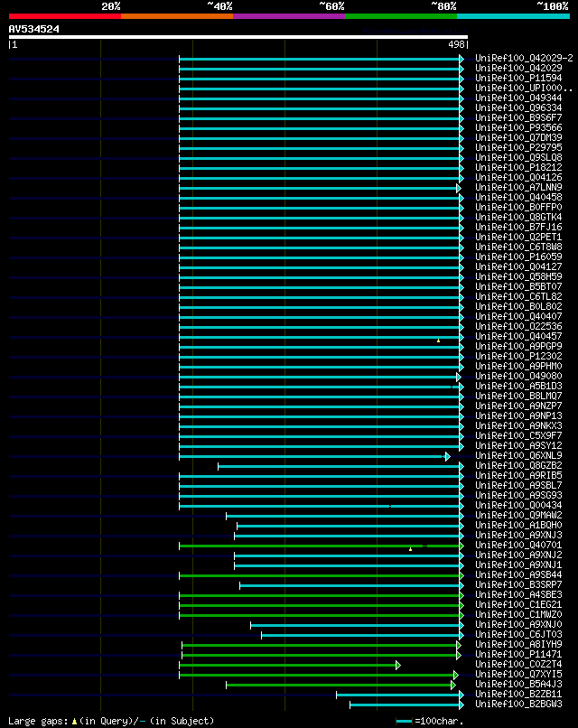Screen dimensions: 578x728
Task: Click the green alignment bar for UniRef100_A9SB44
Action: (x=321, y=575)
